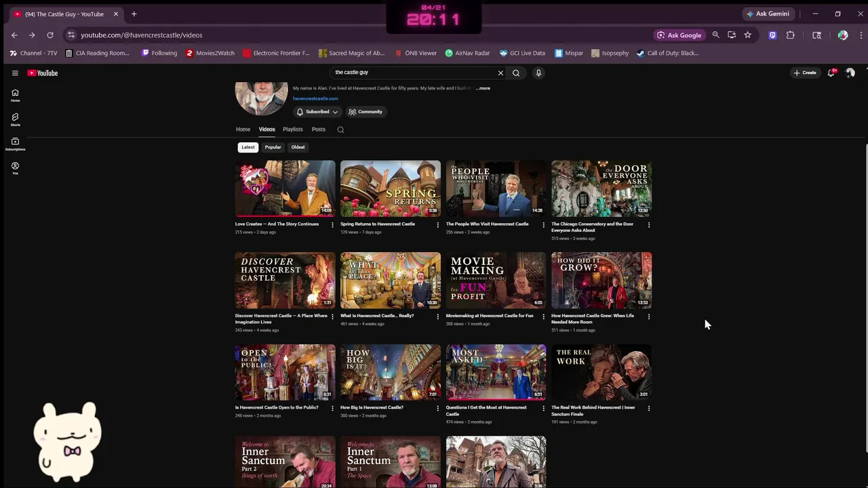Switch to the channel Home tab
The width and height of the screenshot is (868, 488).
pos(243,129)
